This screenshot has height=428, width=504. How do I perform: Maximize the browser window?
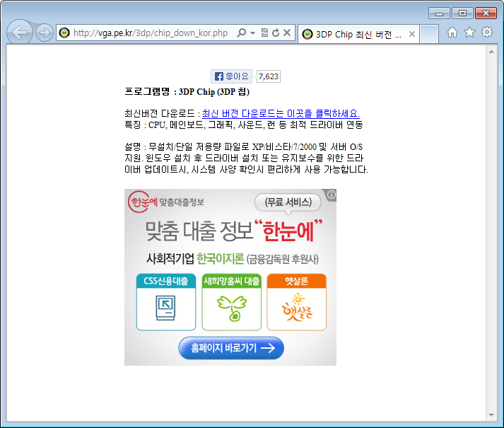pyautogui.click(x=462, y=13)
